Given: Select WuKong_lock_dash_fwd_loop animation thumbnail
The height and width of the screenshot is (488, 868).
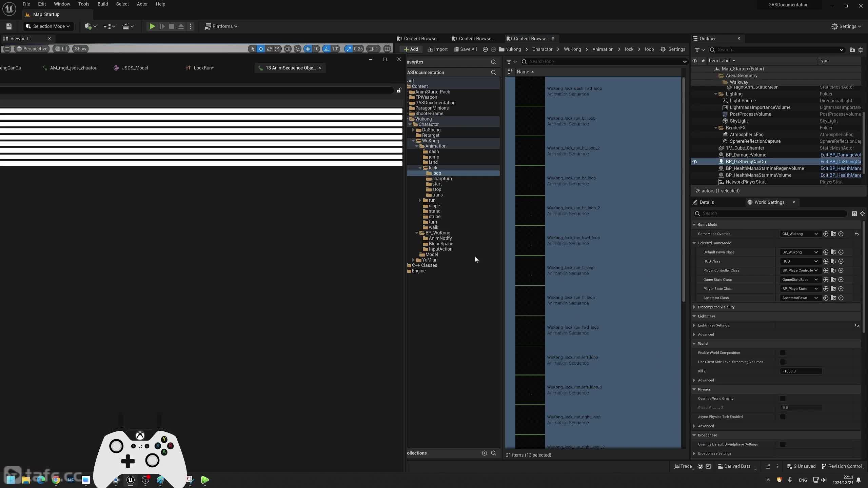Looking at the screenshot, I should click(530, 91).
